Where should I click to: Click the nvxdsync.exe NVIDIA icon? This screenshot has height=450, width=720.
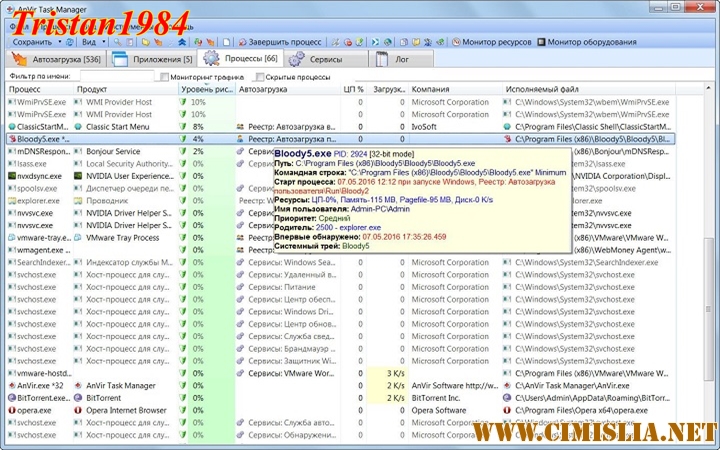coord(11,176)
